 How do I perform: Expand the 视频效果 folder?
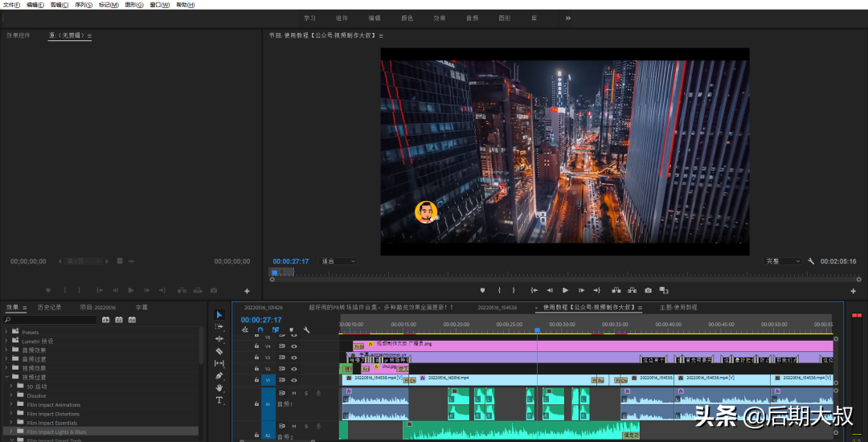coord(6,368)
